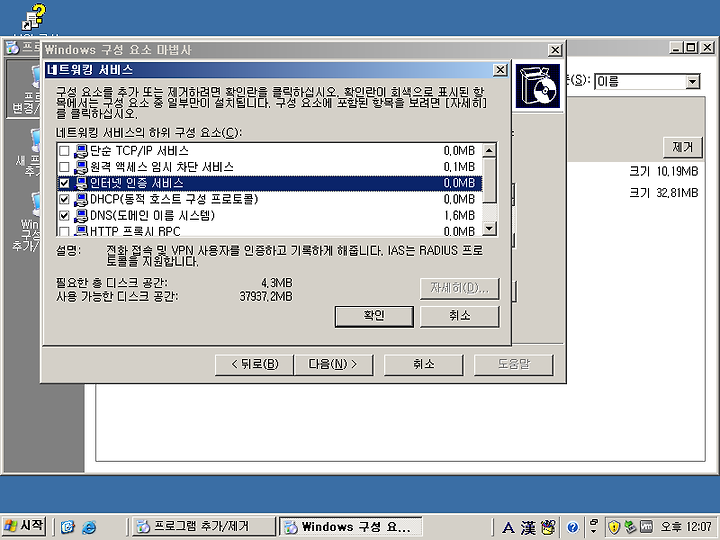720x540 pixels.
Task: Click the computer icon beside 원격 액세스 임시 차단 서비스
Action: (x=81, y=167)
